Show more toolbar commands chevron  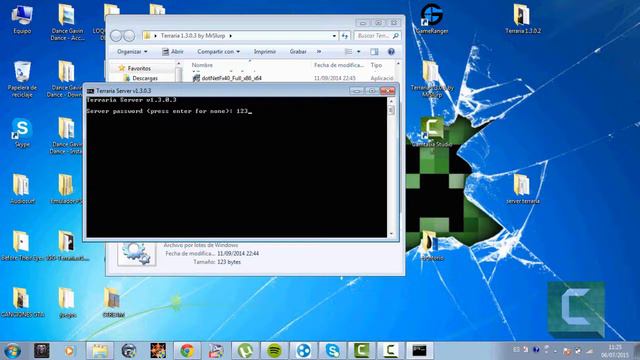(319, 52)
